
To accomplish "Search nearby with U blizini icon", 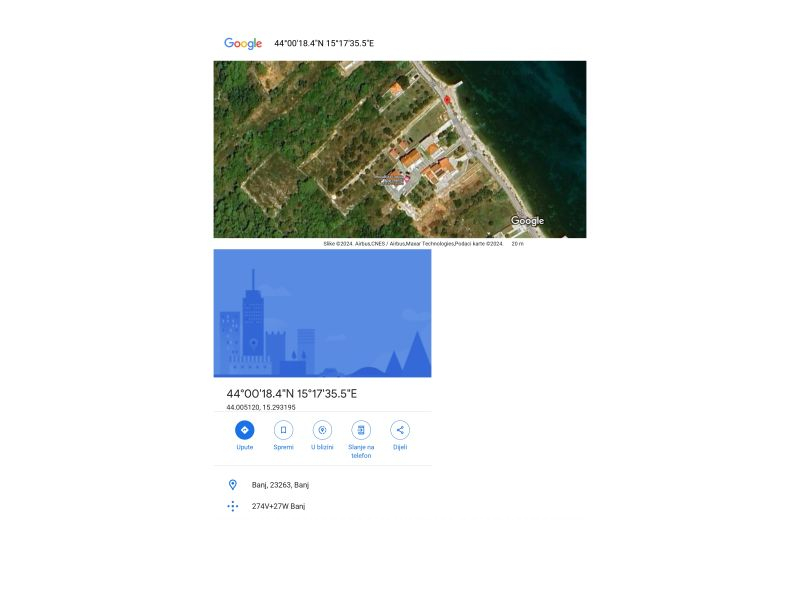I will 322,430.
